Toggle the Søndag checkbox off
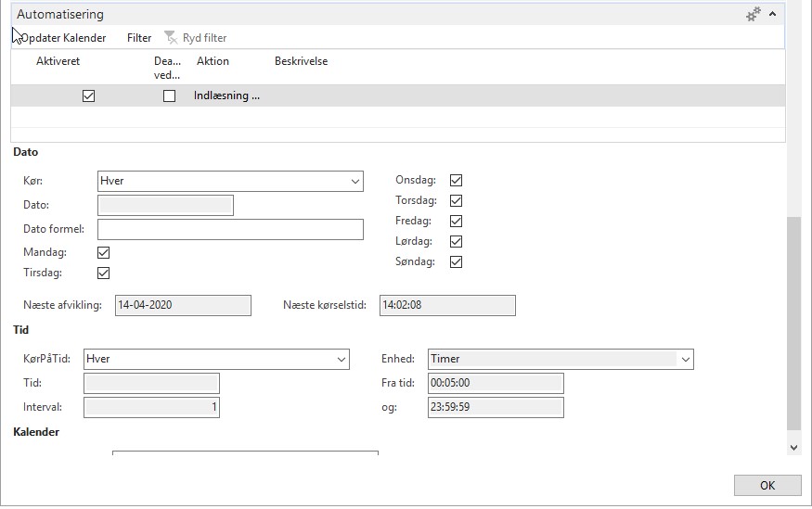812x509 pixels. pos(456,262)
